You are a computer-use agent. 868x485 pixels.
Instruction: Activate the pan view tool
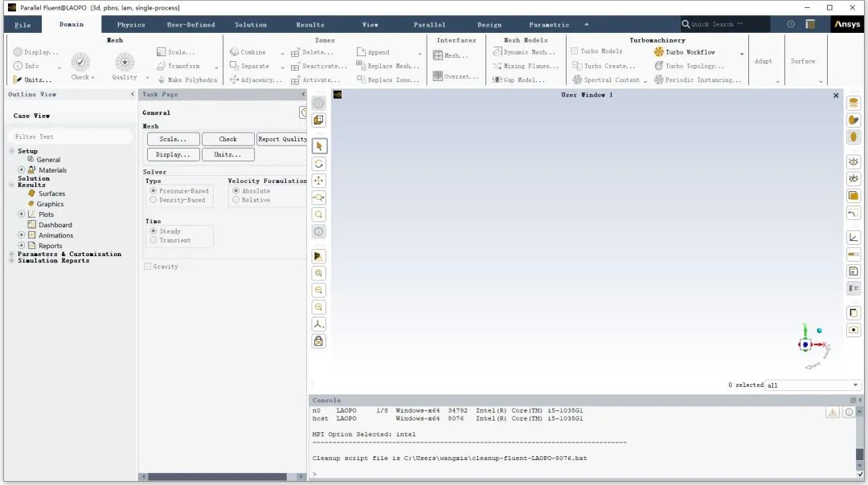319,181
